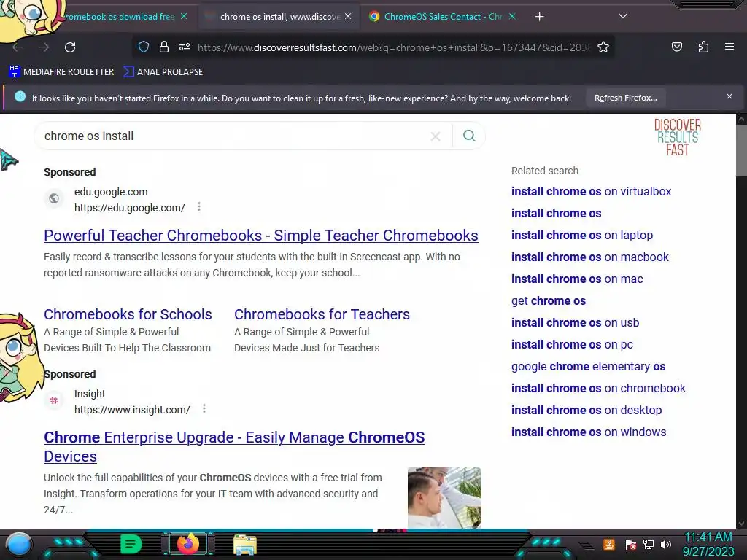The image size is (747, 560).
Task: Select get chrome os related search
Action: (x=549, y=301)
